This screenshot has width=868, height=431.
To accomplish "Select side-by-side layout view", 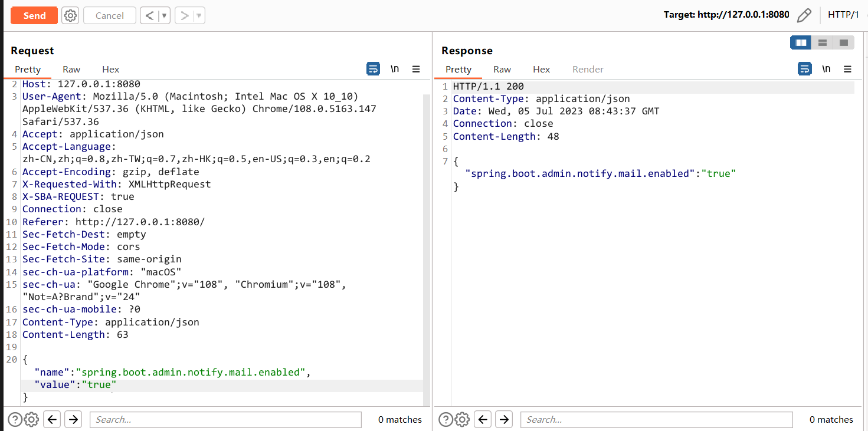I will (801, 42).
